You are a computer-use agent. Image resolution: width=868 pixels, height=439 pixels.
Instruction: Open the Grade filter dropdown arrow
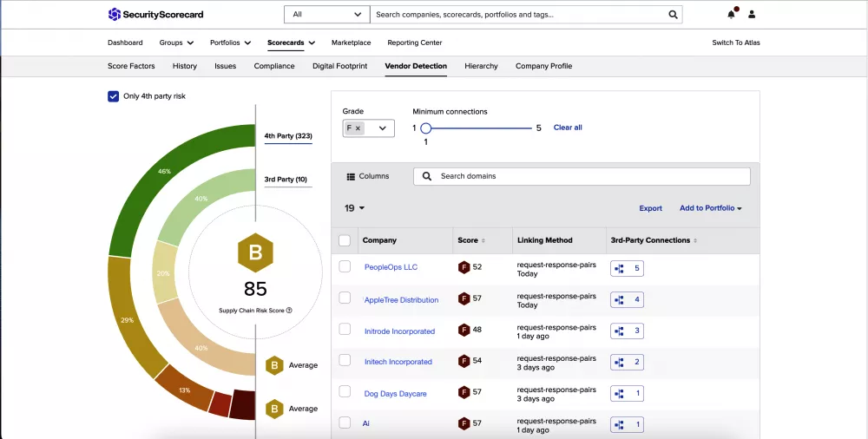(x=382, y=128)
